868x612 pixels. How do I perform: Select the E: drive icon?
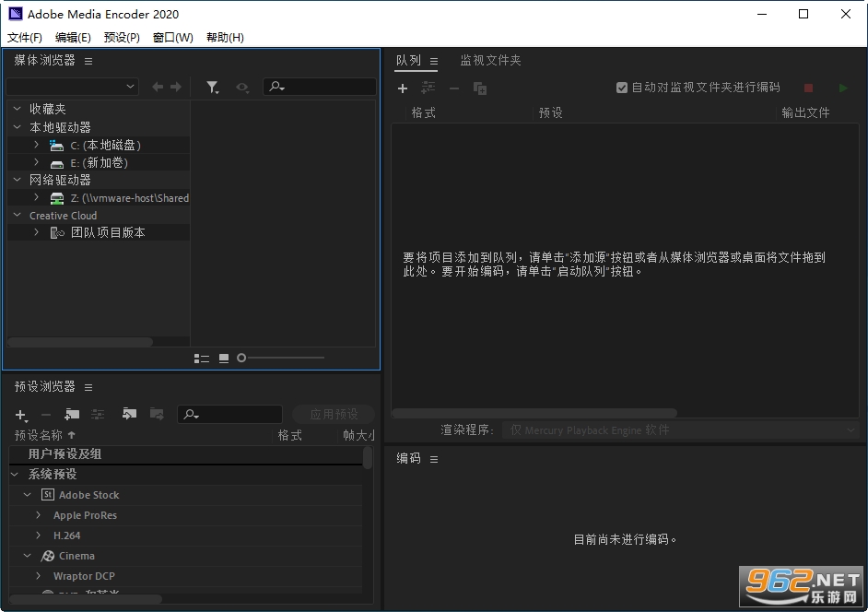56,164
